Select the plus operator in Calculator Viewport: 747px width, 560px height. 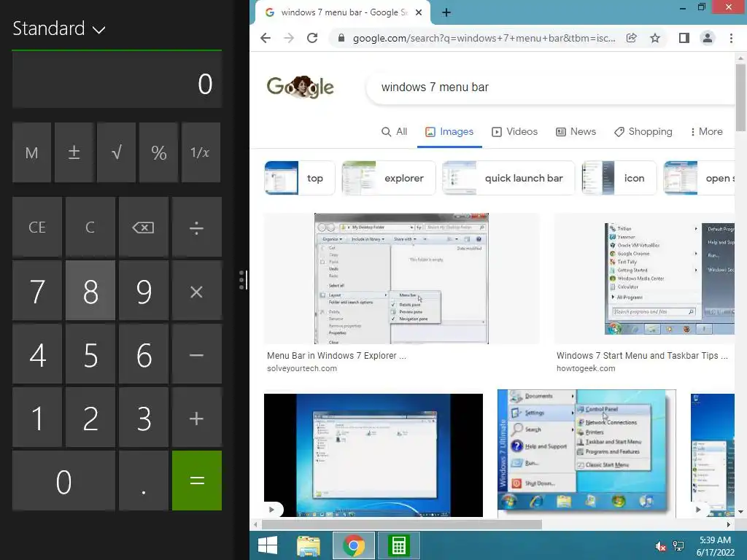click(197, 418)
